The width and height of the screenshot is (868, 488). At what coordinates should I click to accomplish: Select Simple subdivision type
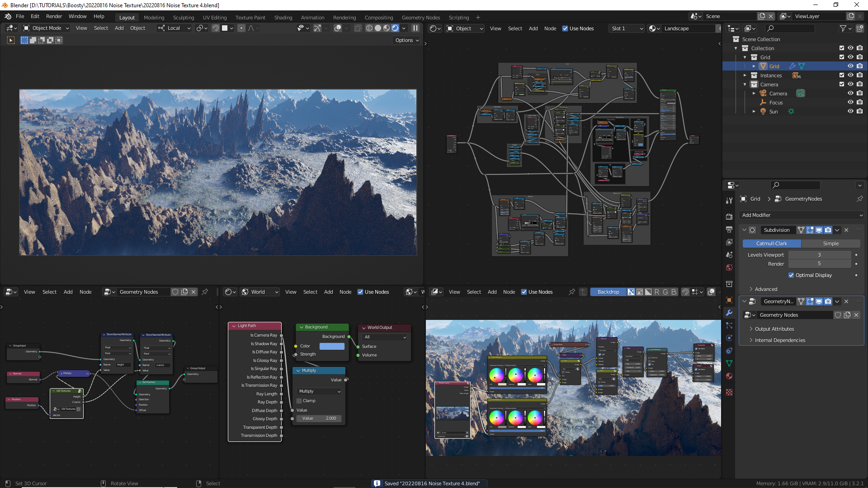[x=830, y=244]
